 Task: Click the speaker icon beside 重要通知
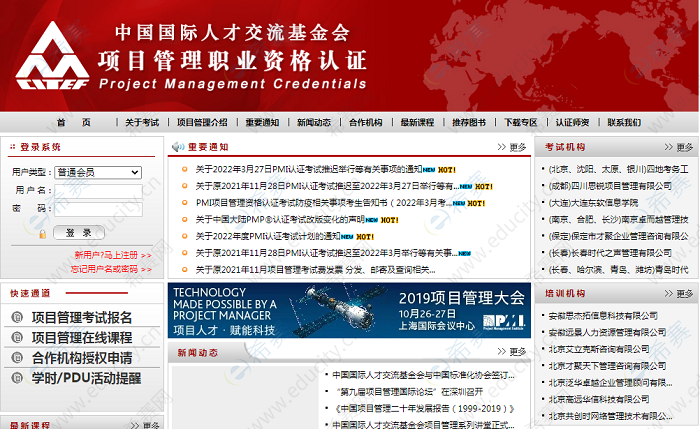[x=178, y=147]
